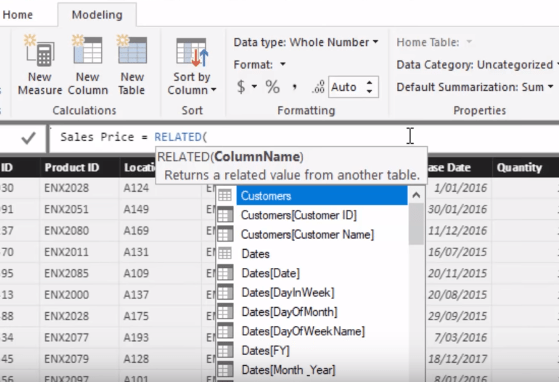559x382 pixels.
Task: Click date cell 18/12/2017
Action: [x=457, y=359]
